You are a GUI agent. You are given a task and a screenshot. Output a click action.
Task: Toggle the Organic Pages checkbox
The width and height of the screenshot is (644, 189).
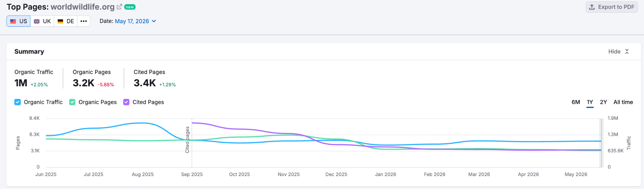coord(72,102)
